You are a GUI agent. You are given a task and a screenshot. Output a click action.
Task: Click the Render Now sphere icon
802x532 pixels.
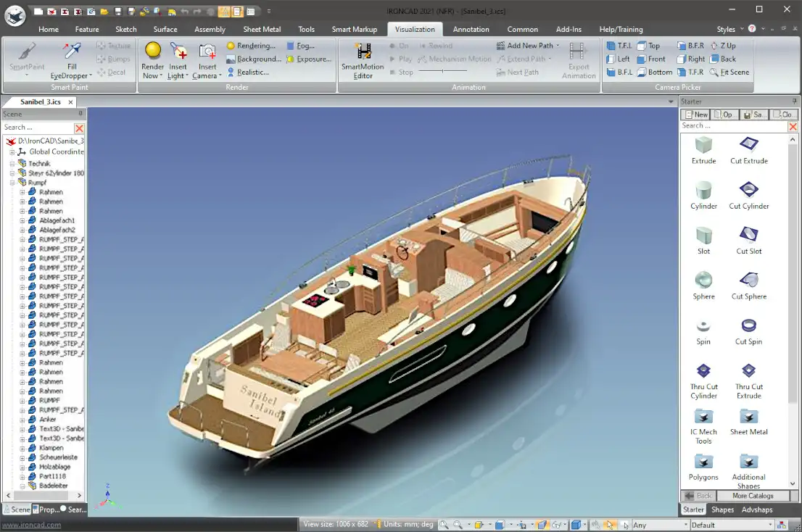click(x=153, y=51)
